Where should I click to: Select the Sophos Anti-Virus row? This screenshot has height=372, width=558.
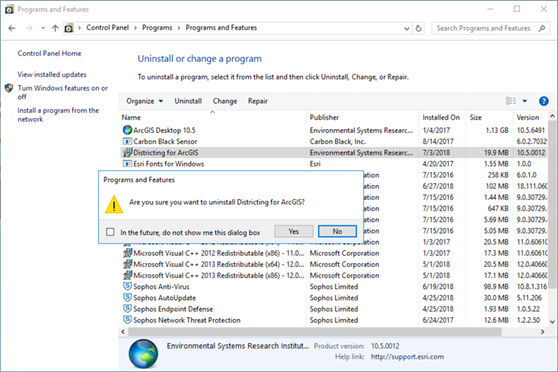coord(334,286)
